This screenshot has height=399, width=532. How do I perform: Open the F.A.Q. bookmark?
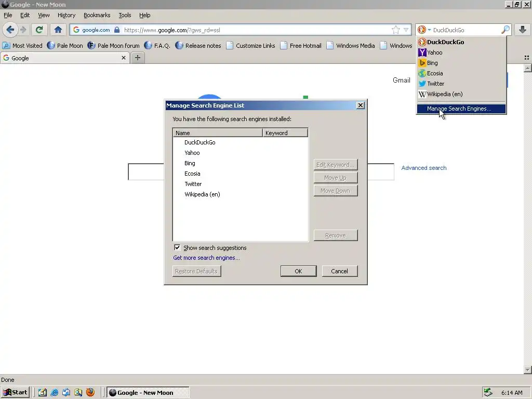point(157,46)
